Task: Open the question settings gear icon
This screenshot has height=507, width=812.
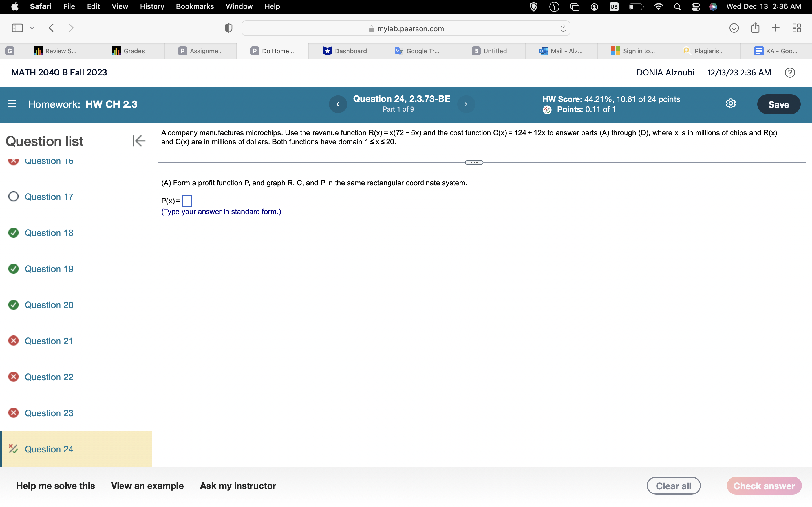Action: pos(731,103)
